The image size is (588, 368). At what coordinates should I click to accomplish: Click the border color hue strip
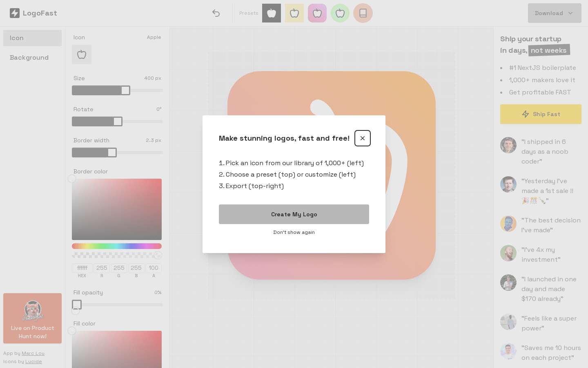tap(117, 246)
